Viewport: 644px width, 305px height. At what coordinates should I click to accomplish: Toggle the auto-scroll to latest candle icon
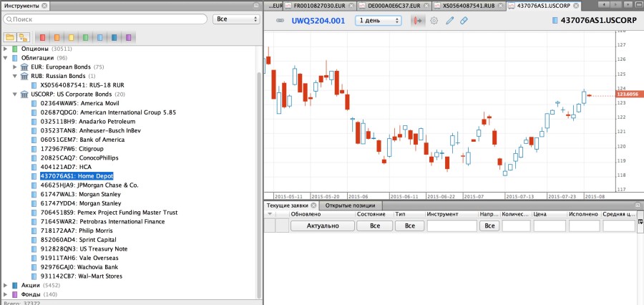pyautogui.click(x=418, y=21)
